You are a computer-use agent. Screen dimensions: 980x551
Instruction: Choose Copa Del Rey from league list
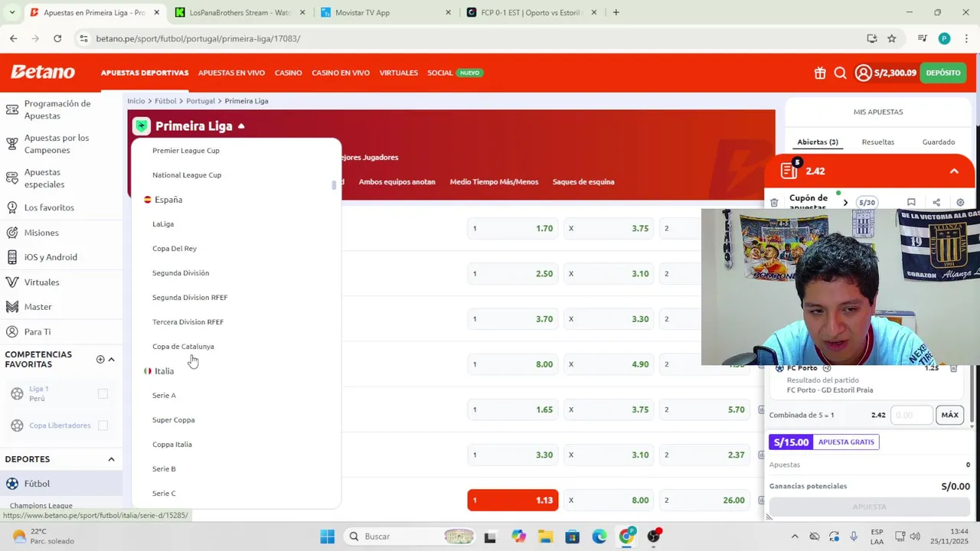[175, 249]
